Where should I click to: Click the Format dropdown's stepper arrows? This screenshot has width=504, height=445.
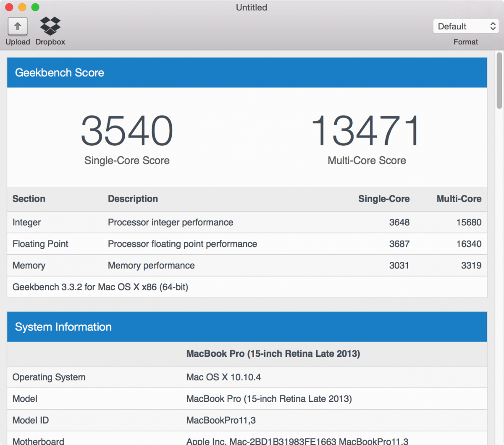pos(493,26)
